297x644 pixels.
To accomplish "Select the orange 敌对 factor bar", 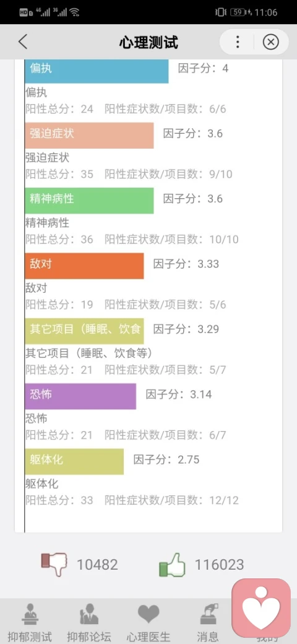I will pos(84,266).
